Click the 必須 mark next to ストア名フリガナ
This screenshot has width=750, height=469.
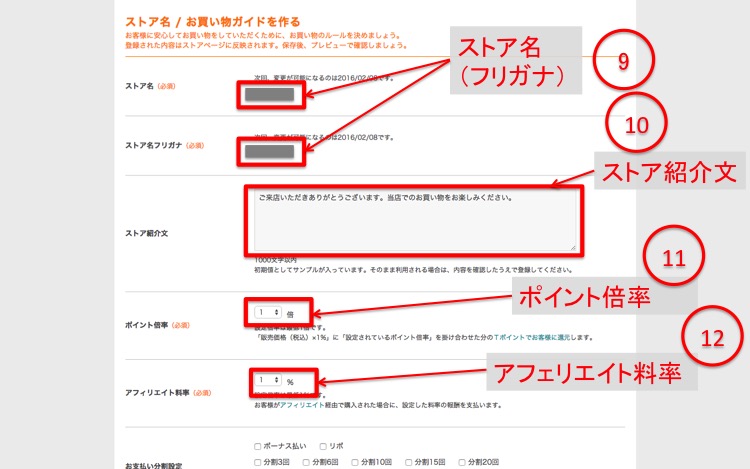pos(195,145)
